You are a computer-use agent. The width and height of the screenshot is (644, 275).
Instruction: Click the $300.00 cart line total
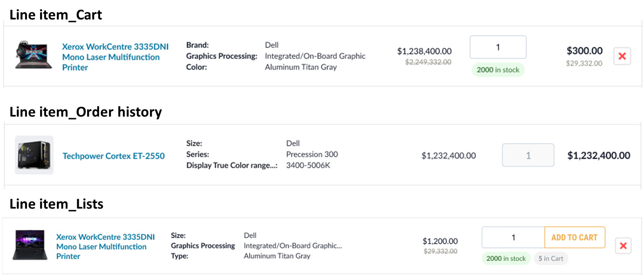coord(584,51)
